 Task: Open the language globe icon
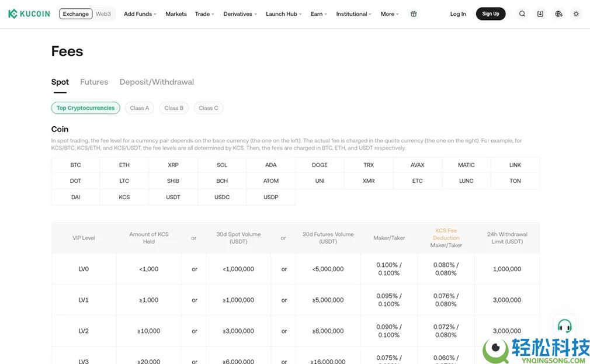click(558, 14)
